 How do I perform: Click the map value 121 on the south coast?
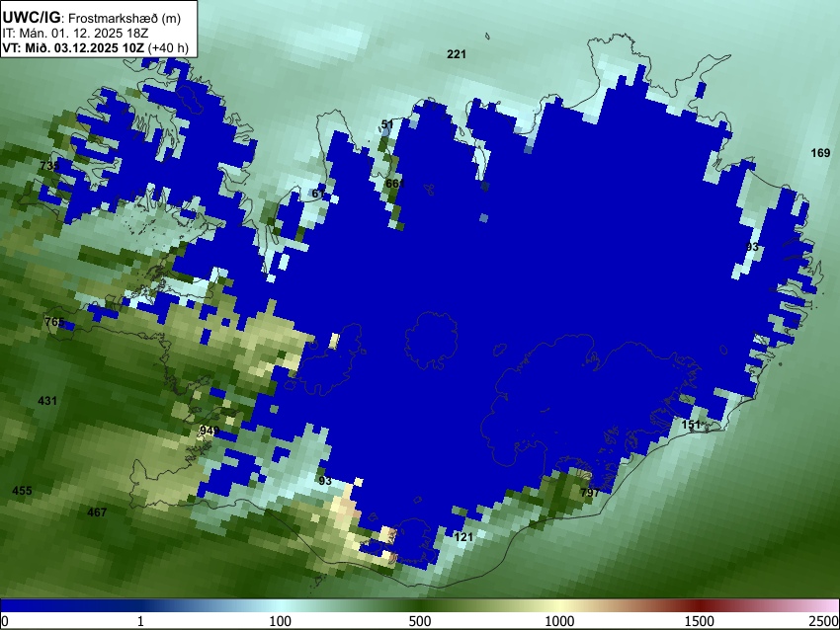(463, 537)
